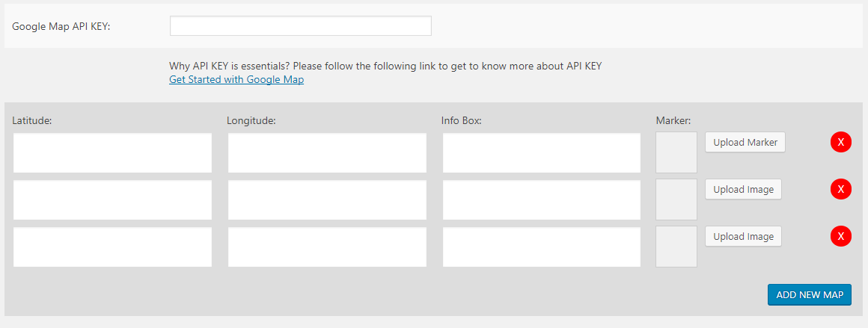The image size is (868, 328).
Task: Click the first Latitude text box
Action: [112, 153]
